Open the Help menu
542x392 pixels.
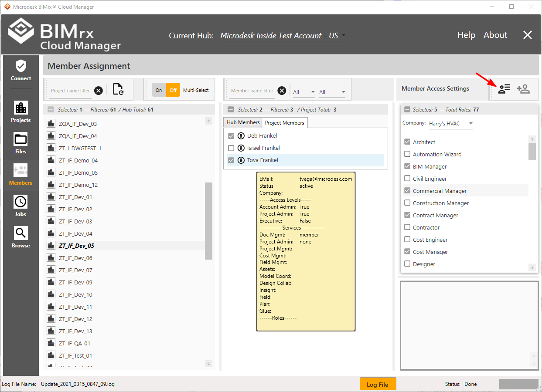(x=466, y=35)
